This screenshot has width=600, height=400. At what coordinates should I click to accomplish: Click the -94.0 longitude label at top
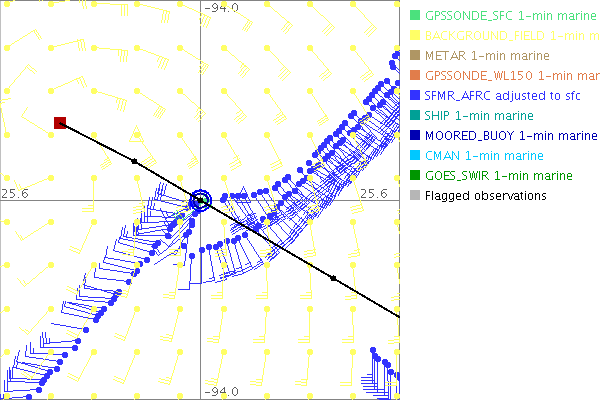[221, 8]
